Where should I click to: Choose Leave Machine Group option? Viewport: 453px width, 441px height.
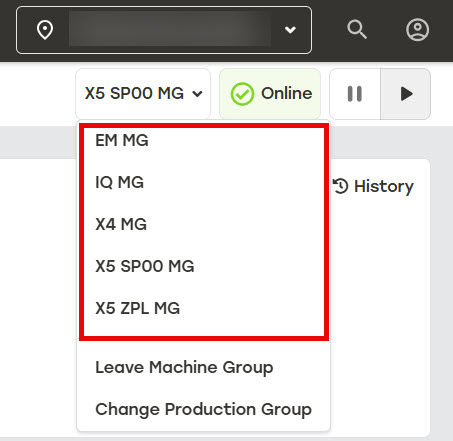tap(203, 367)
